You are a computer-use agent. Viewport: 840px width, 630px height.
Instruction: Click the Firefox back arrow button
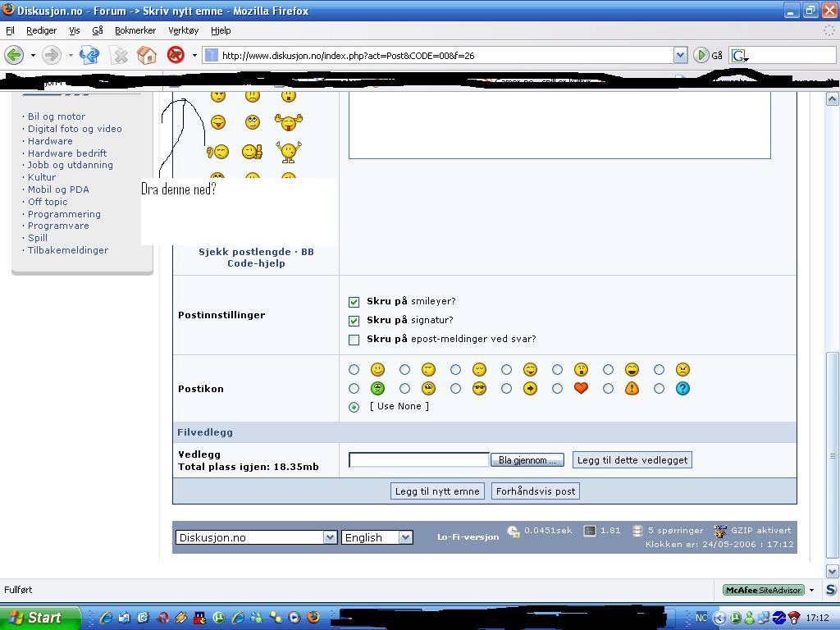click(x=15, y=55)
